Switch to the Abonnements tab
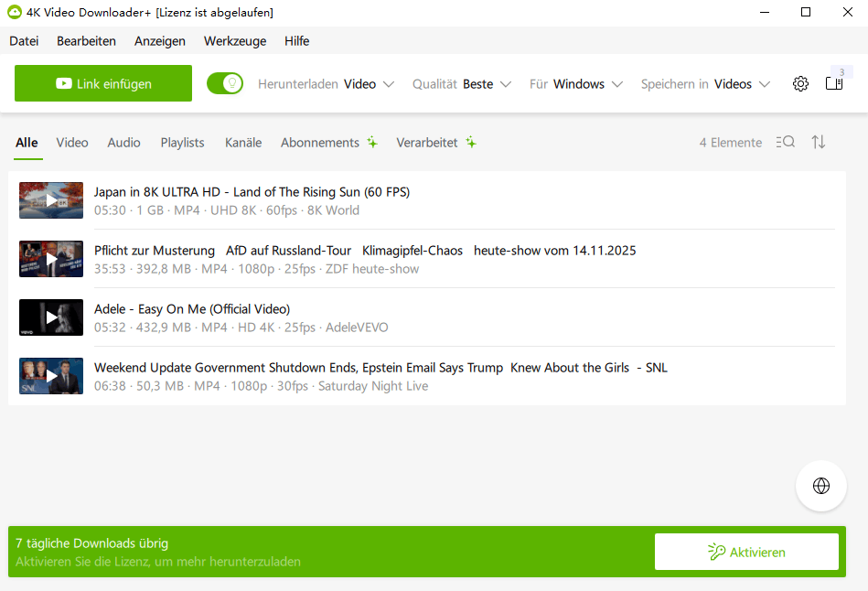Image resolution: width=868 pixels, height=591 pixels. (x=320, y=143)
